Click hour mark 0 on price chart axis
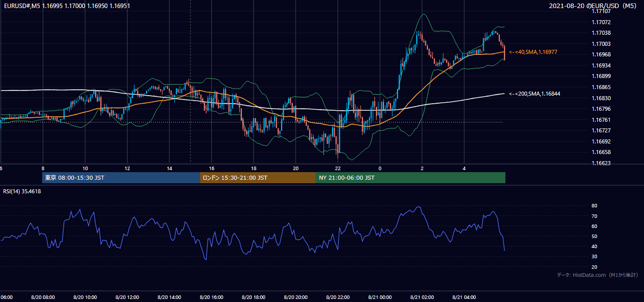The height and width of the screenshot is (302, 644). [x=380, y=169]
